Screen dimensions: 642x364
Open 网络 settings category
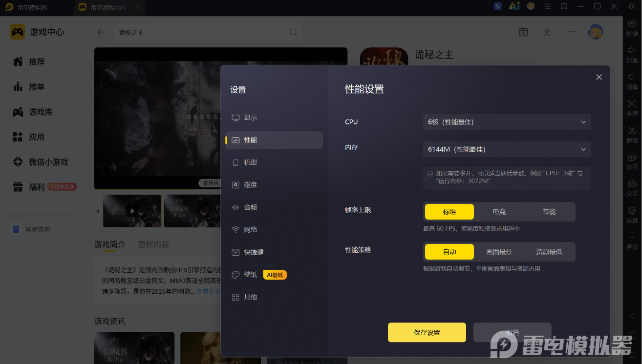tap(274, 230)
